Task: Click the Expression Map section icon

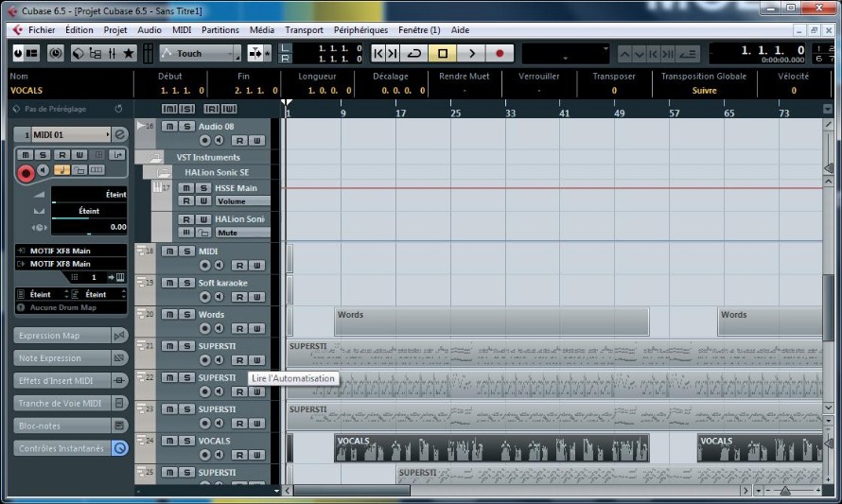Action: coord(119,336)
